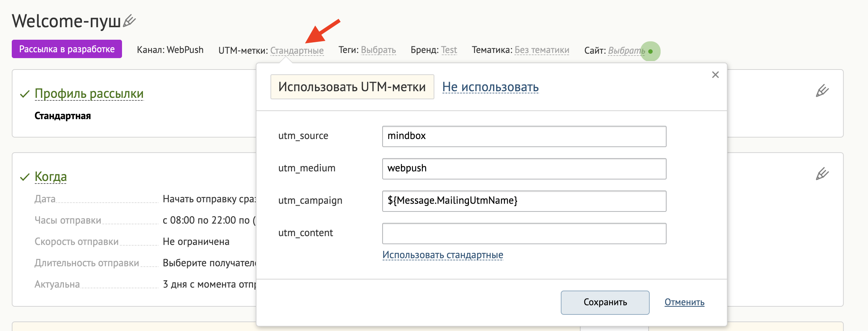868x331 pixels.
Task: Click the Канал: WebPush label
Action: click(170, 50)
